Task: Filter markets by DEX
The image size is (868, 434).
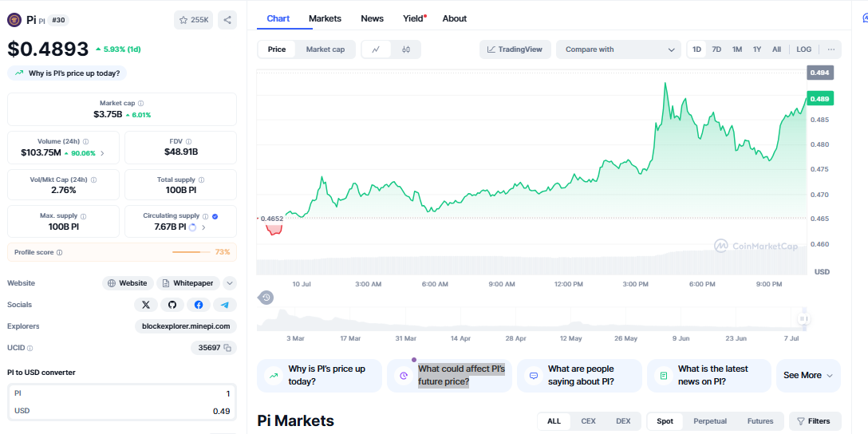Action: (x=623, y=421)
